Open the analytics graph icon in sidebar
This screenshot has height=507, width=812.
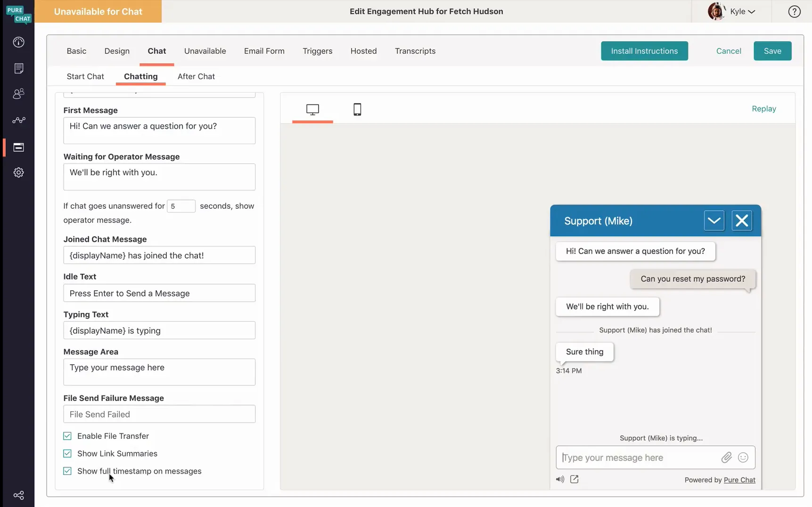(18, 120)
